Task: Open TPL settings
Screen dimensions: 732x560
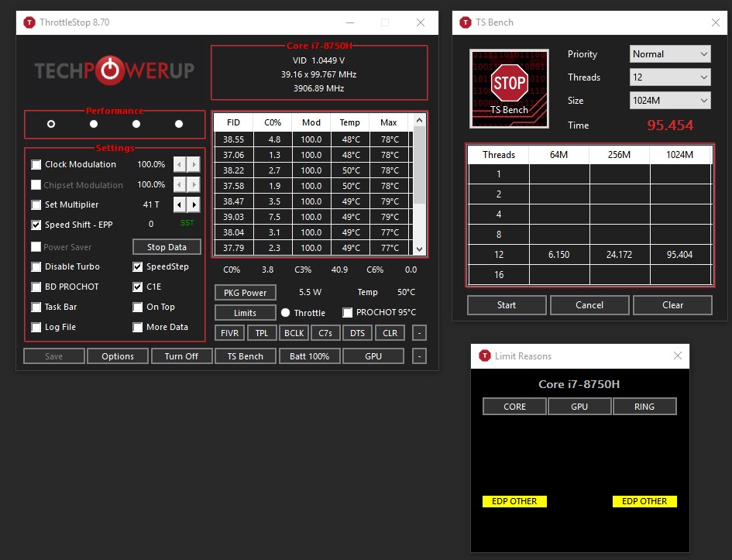Action: (262, 333)
